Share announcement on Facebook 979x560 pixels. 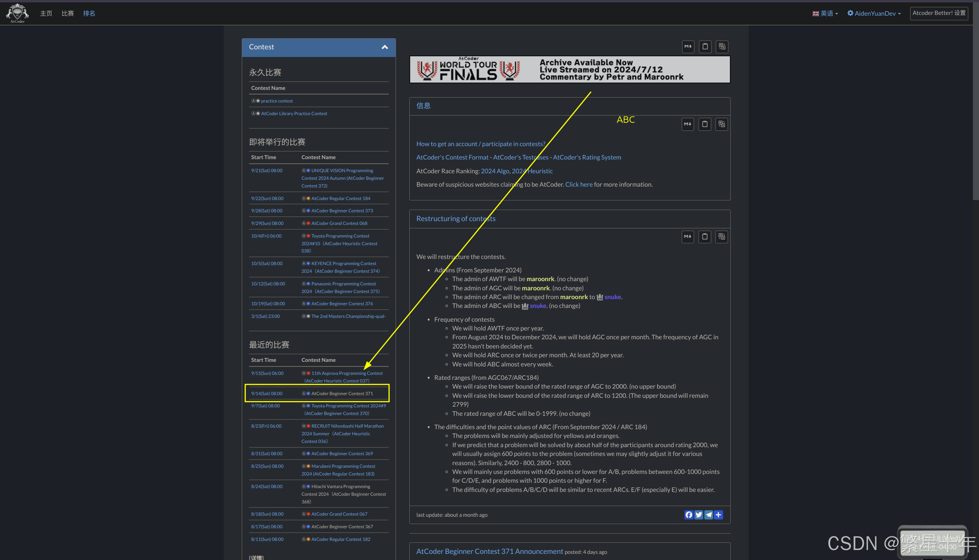point(689,514)
